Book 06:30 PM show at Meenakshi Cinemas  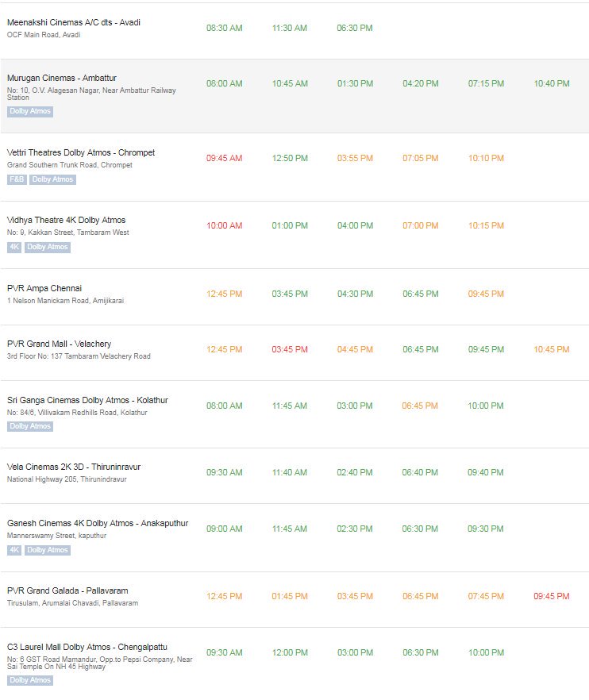click(355, 28)
